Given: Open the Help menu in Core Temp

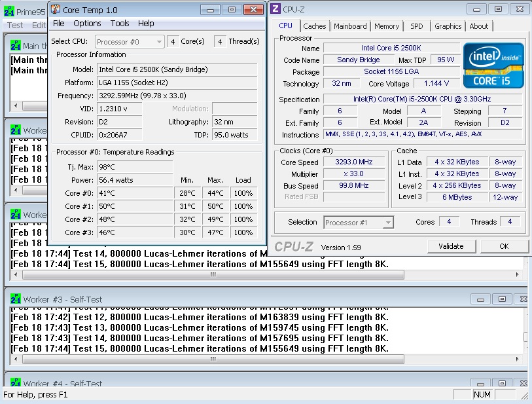Looking at the screenshot, I should (x=146, y=24).
